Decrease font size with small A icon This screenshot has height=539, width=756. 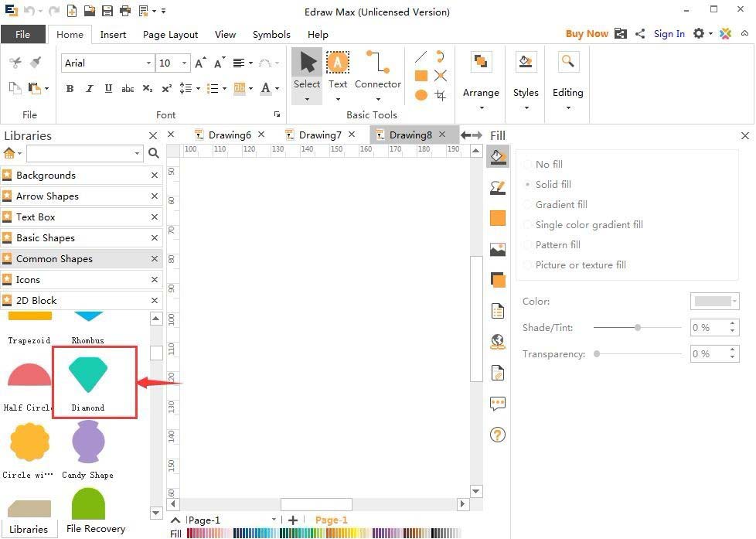[220, 63]
